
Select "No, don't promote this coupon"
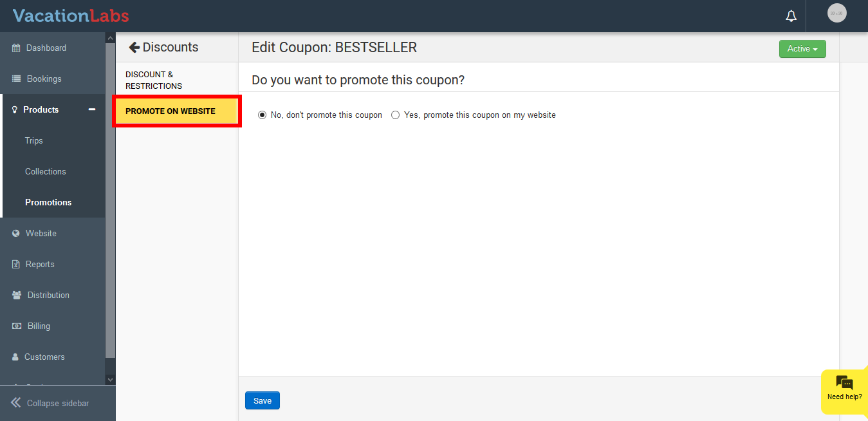pos(262,115)
